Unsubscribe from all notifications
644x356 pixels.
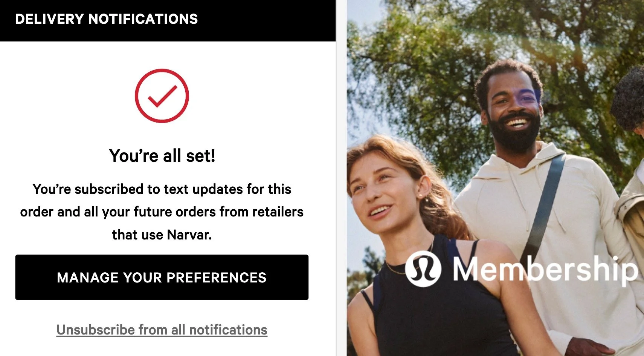[x=162, y=330]
